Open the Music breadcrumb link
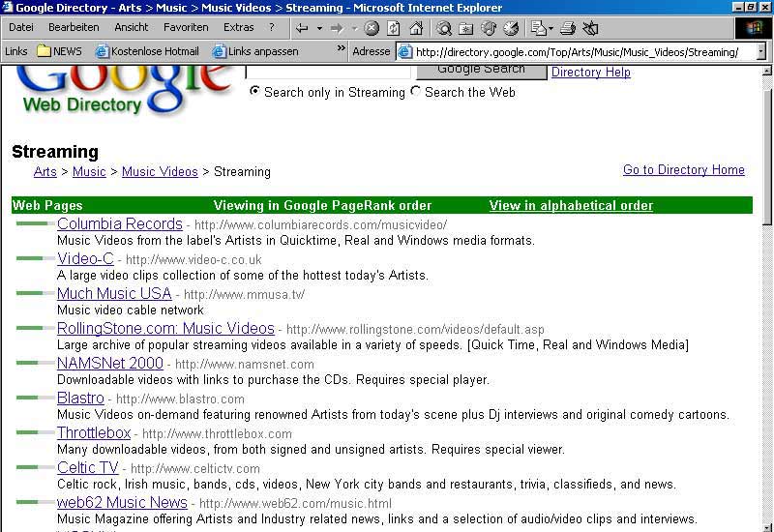The height and width of the screenshot is (532, 774). pos(89,172)
